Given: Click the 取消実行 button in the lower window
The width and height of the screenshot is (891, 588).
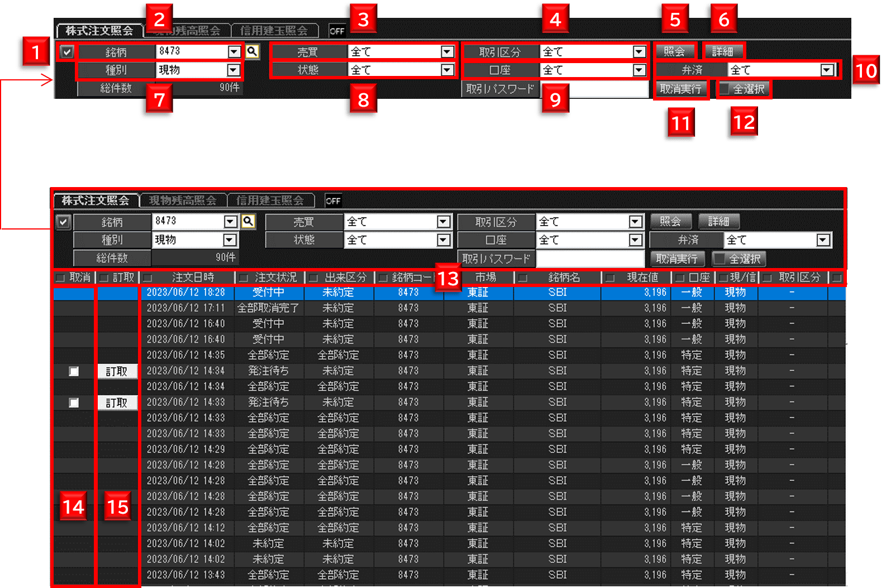Looking at the screenshot, I should point(676,259).
